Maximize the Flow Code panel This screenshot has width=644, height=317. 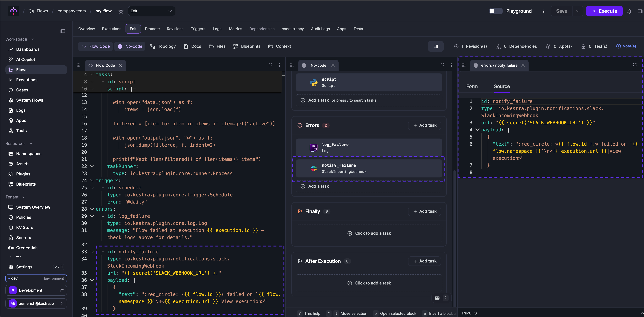coord(270,65)
